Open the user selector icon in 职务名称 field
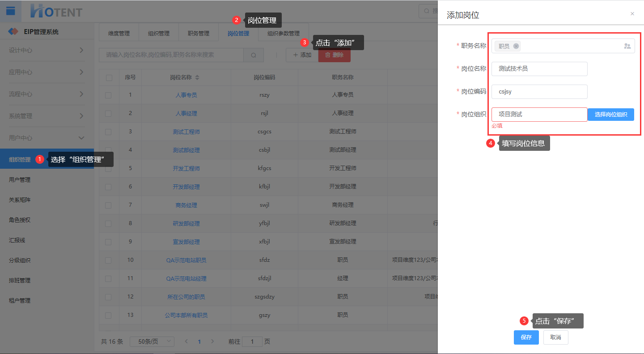The height and width of the screenshot is (354, 644). [627, 46]
